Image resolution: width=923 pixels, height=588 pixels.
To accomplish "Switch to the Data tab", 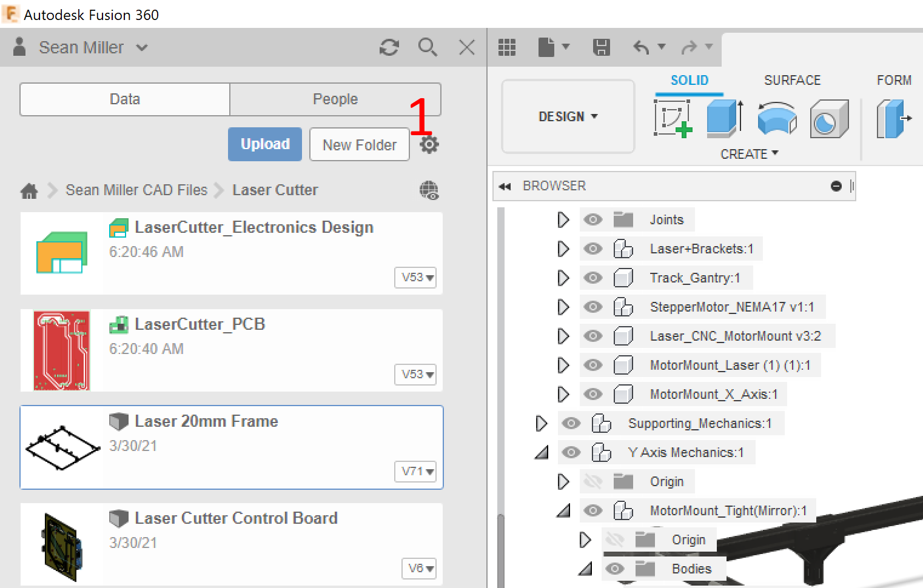I will pyautogui.click(x=125, y=99).
